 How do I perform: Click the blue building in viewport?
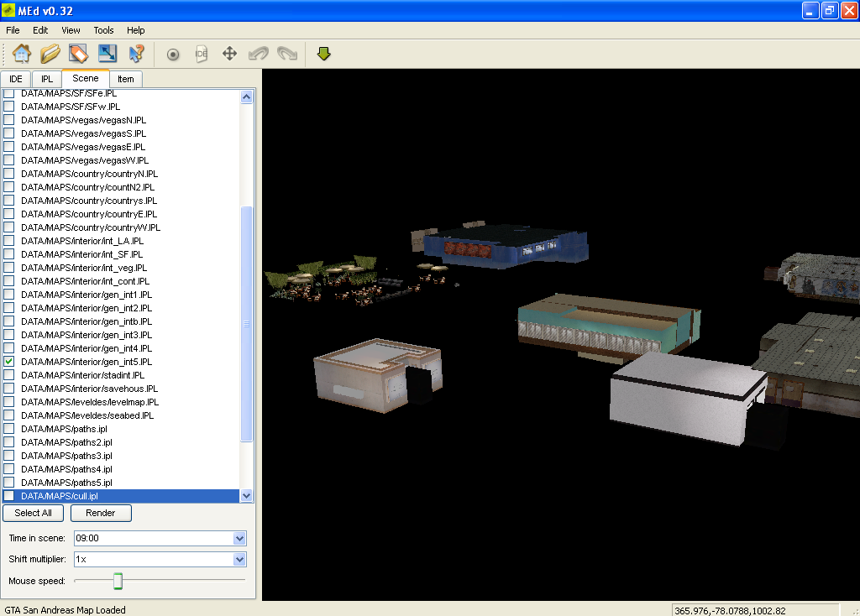[505, 246]
